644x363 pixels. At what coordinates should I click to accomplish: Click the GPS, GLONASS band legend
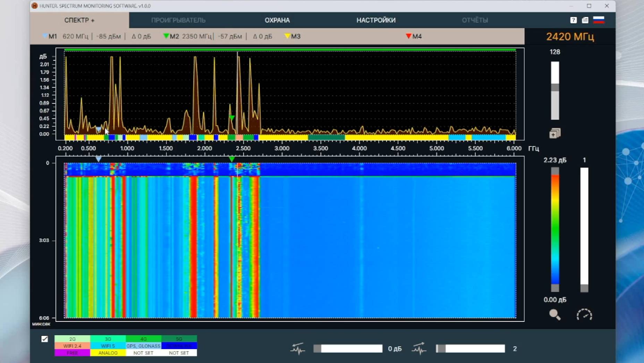coord(143,346)
